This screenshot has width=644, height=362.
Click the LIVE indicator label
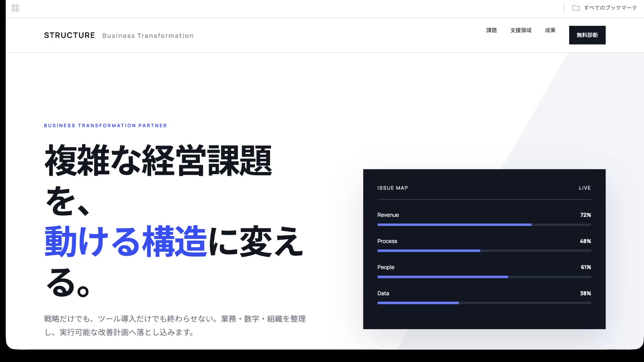(585, 188)
